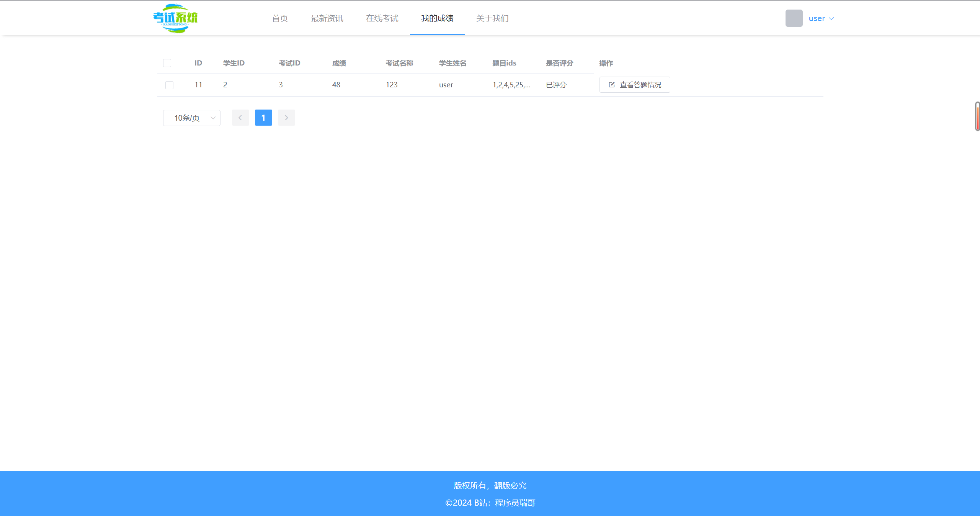This screenshot has width=980, height=516.
Task: Click the 学生ID column header
Action: (234, 63)
